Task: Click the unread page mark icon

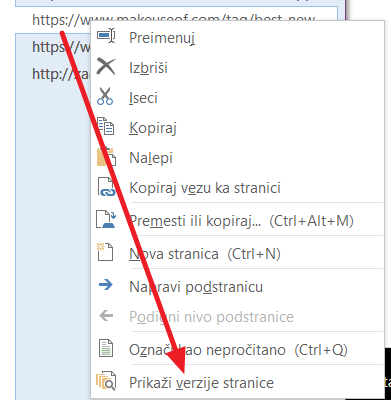Action: click(106, 348)
